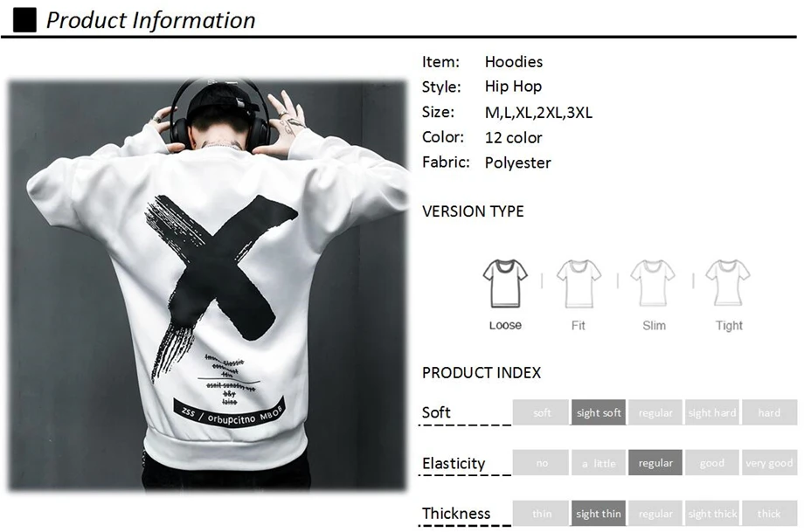This screenshot has width=804, height=532.
Task: Pick 'thin' in the Thickness row
Action: coord(541,513)
